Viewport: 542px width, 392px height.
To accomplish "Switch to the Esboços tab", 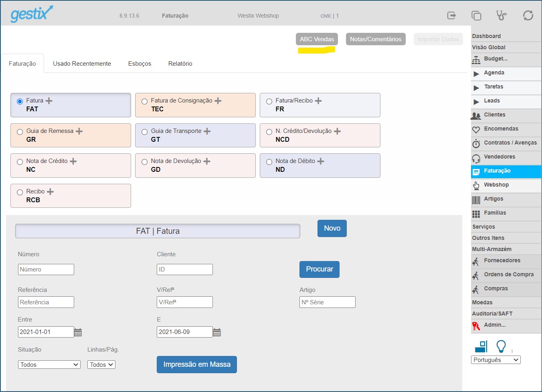I will (x=140, y=64).
